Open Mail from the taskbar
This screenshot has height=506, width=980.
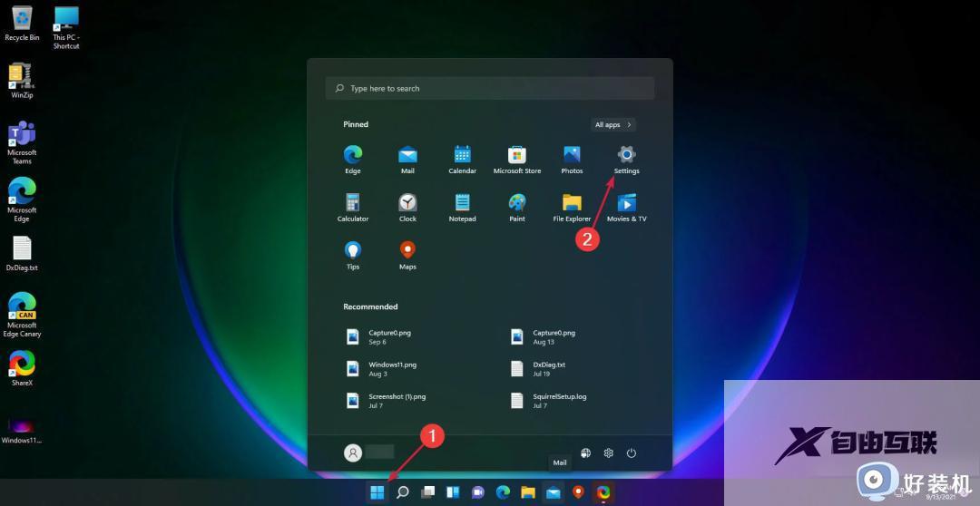coord(554,492)
